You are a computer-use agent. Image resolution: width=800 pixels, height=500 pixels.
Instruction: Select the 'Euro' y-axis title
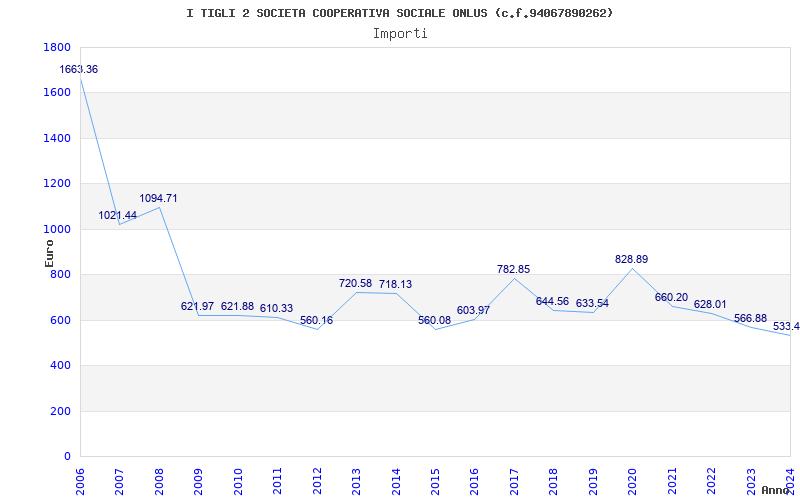pyautogui.click(x=49, y=252)
